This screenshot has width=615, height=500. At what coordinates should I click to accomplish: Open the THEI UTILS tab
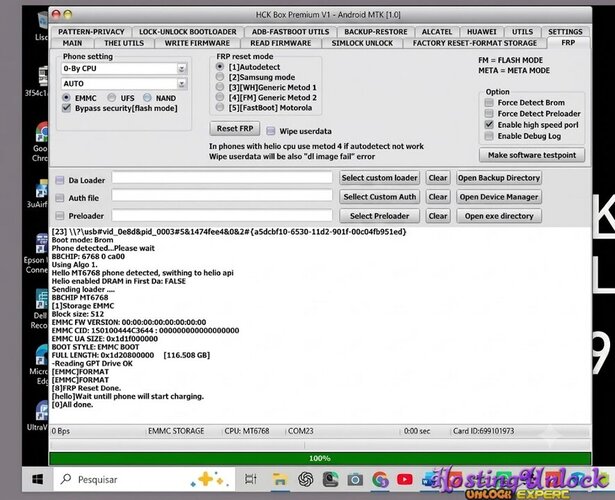pos(124,43)
